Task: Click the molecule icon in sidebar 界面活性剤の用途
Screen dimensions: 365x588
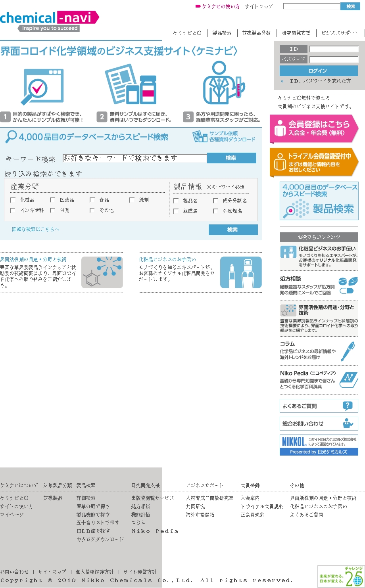Action: tap(288, 310)
